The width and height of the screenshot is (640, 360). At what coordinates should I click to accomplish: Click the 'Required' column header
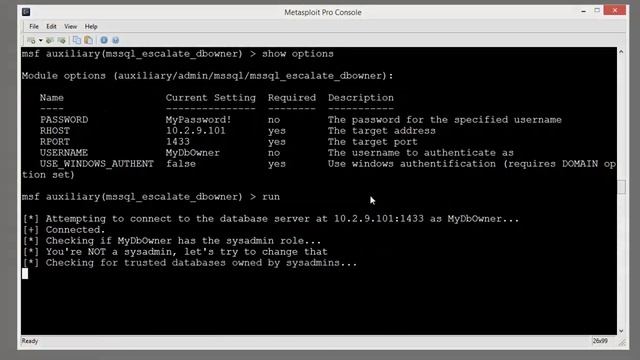point(292,98)
